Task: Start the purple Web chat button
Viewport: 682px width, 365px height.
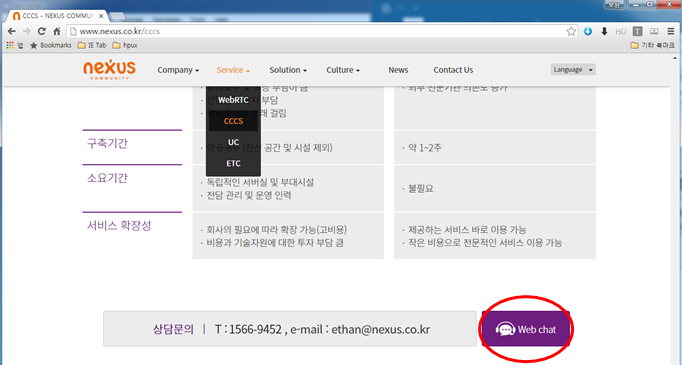Action: tap(526, 329)
